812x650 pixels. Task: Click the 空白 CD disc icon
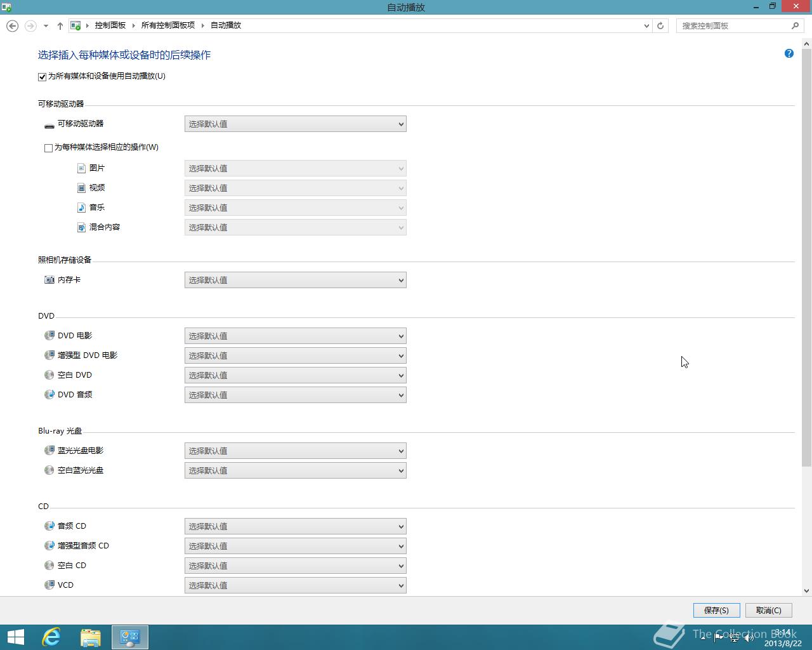49,565
